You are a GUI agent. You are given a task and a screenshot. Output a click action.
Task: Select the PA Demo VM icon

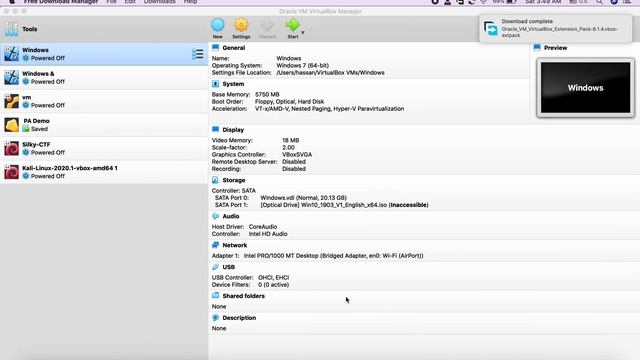(11, 125)
